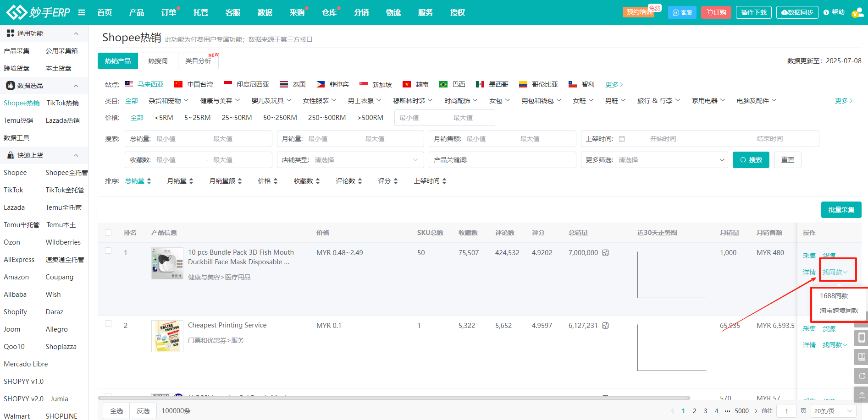Toggle the hamburger menu icon beside logo

coord(82,12)
